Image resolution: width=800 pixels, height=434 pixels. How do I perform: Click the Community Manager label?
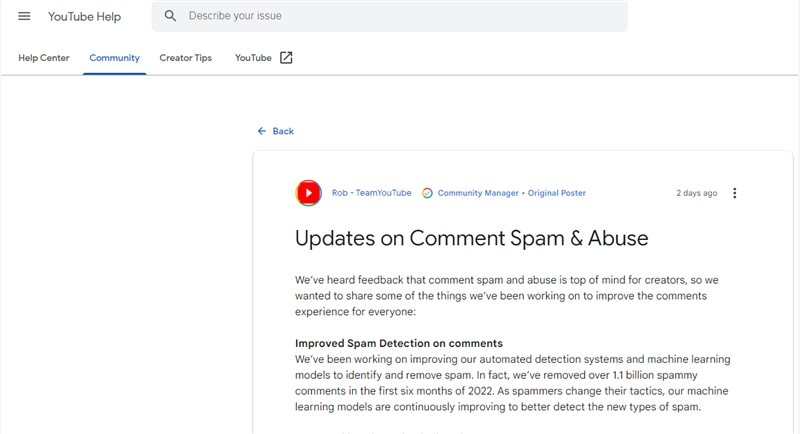point(478,193)
